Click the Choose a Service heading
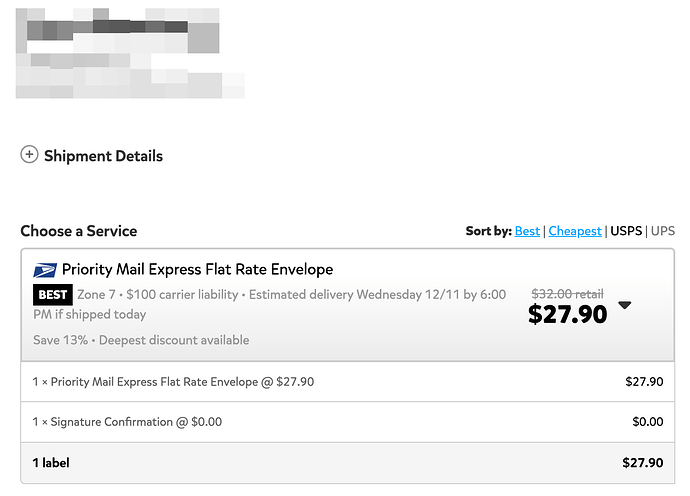The height and width of the screenshot is (496, 690). tap(79, 231)
